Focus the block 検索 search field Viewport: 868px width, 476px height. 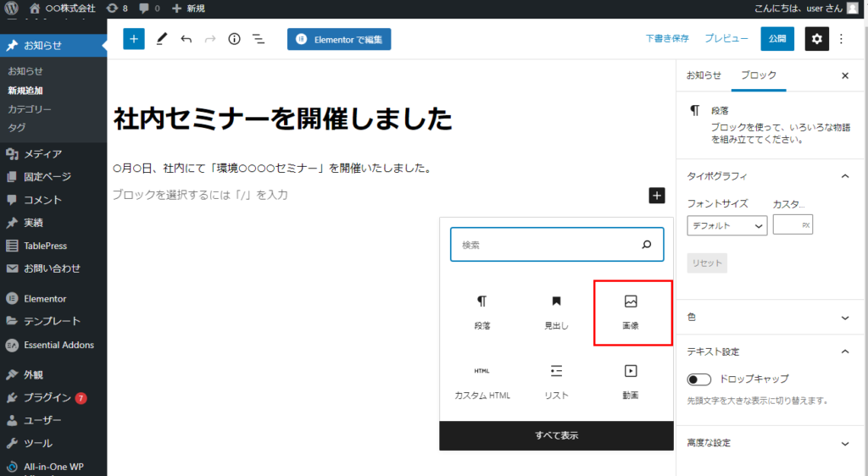tap(547, 245)
